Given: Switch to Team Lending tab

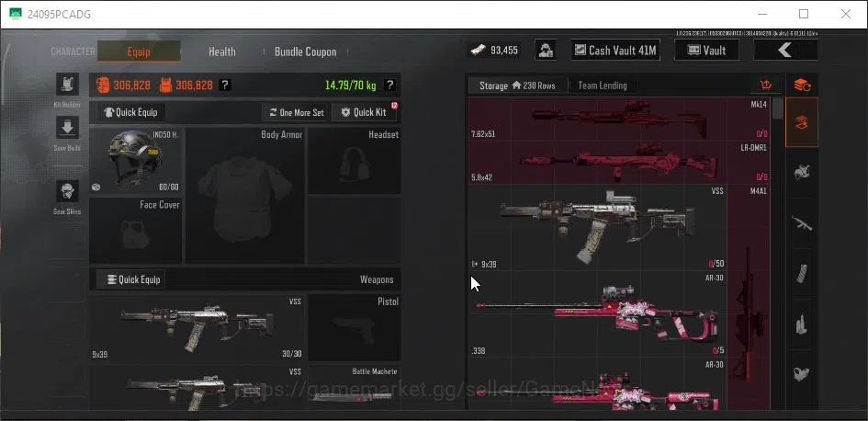Looking at the screenshot, I should coord(603,85).
